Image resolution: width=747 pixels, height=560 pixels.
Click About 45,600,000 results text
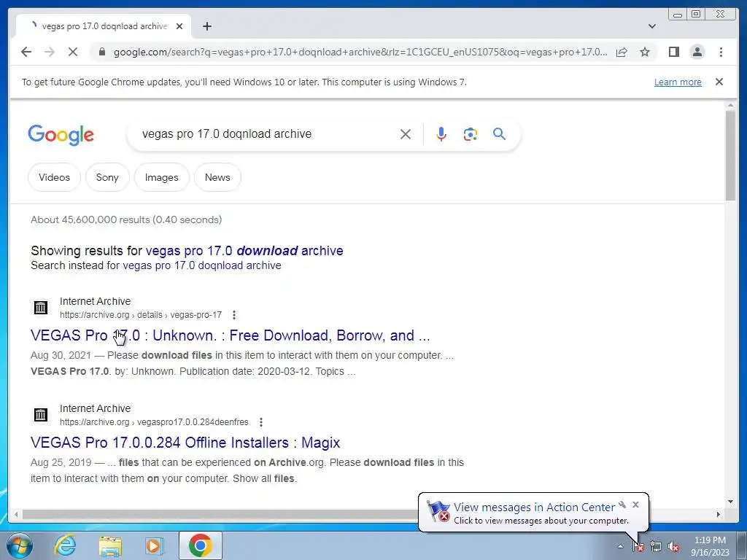[x=126, y=219]
